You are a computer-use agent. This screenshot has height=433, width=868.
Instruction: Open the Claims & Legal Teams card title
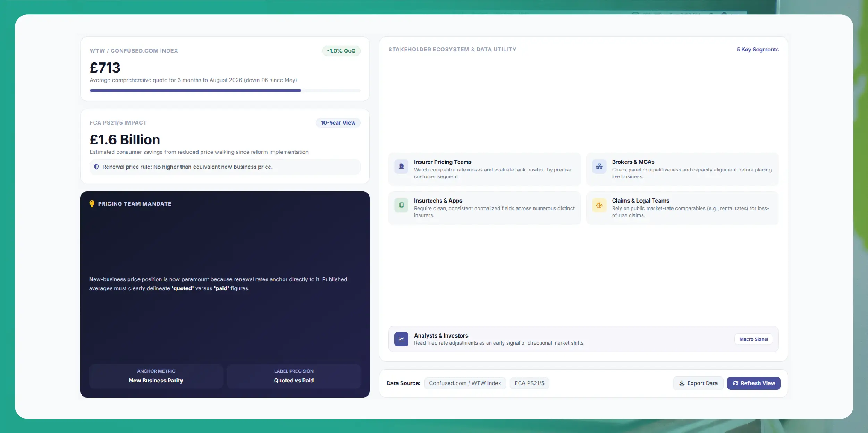640,201
